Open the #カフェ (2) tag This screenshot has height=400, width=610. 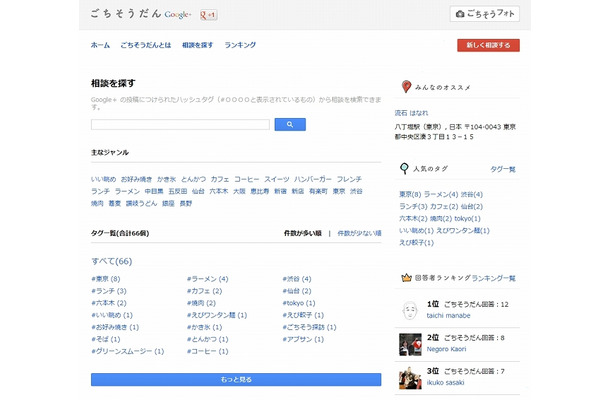coord(204,291)
